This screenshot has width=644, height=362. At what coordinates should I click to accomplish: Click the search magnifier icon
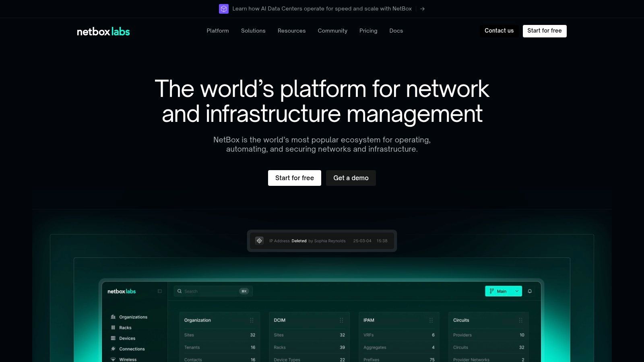180,291
